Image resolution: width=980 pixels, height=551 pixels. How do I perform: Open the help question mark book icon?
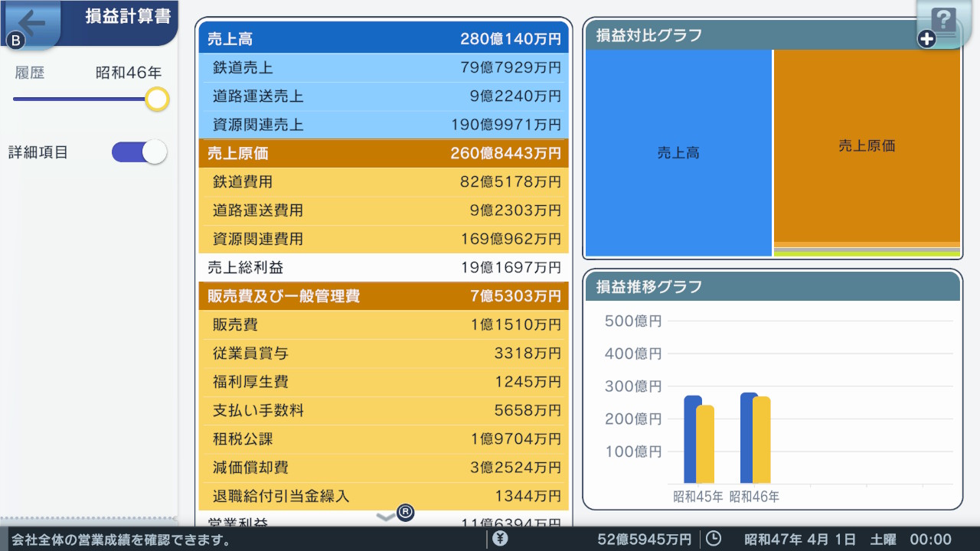[x=946, y=23]
